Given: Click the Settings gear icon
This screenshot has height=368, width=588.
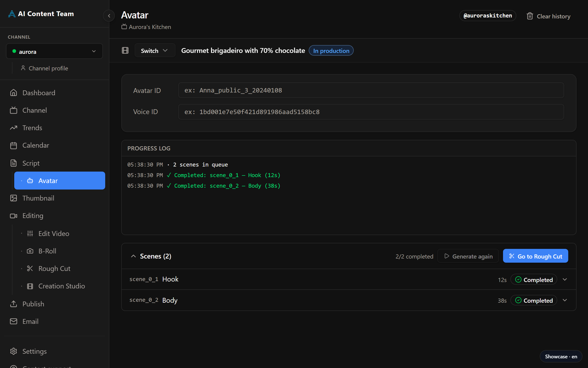Looking at the screenshot, I should 14,351.
